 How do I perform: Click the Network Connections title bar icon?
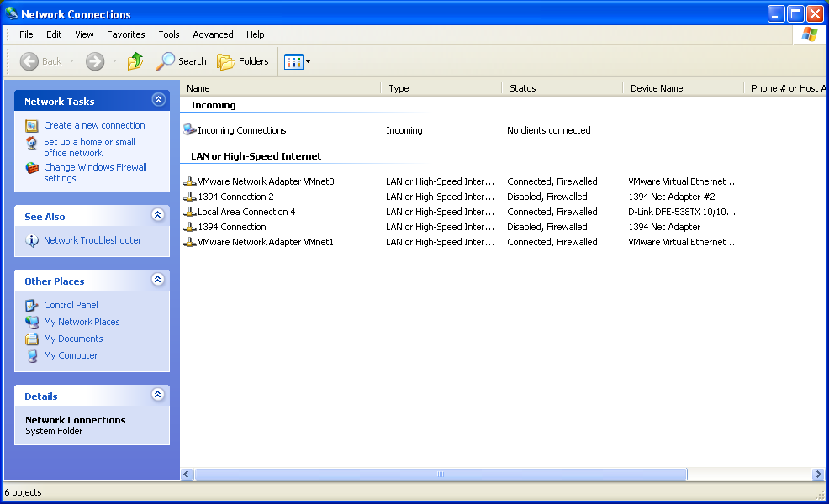point(11,13)
